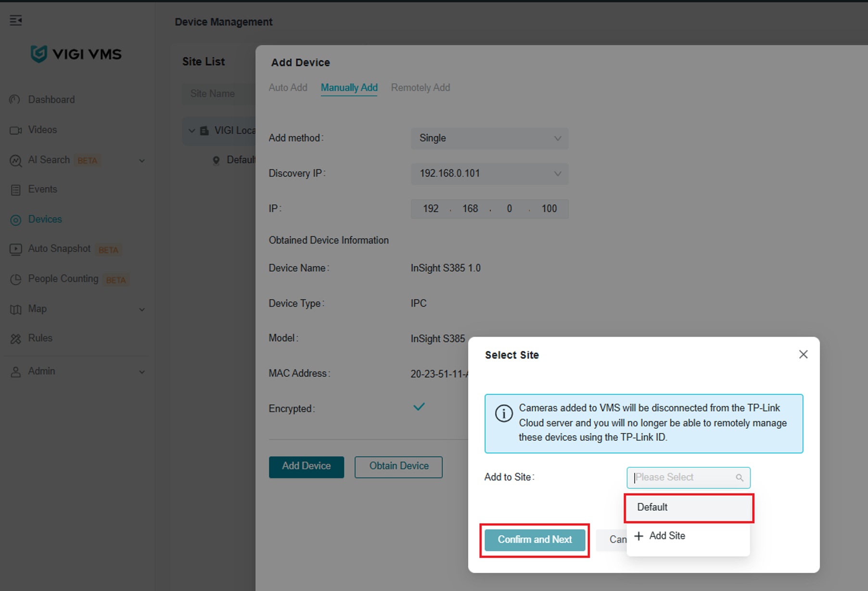Choose Add Site option in dropdown
Viewport: 868px width, 591px height.
(x=688, y=536)
